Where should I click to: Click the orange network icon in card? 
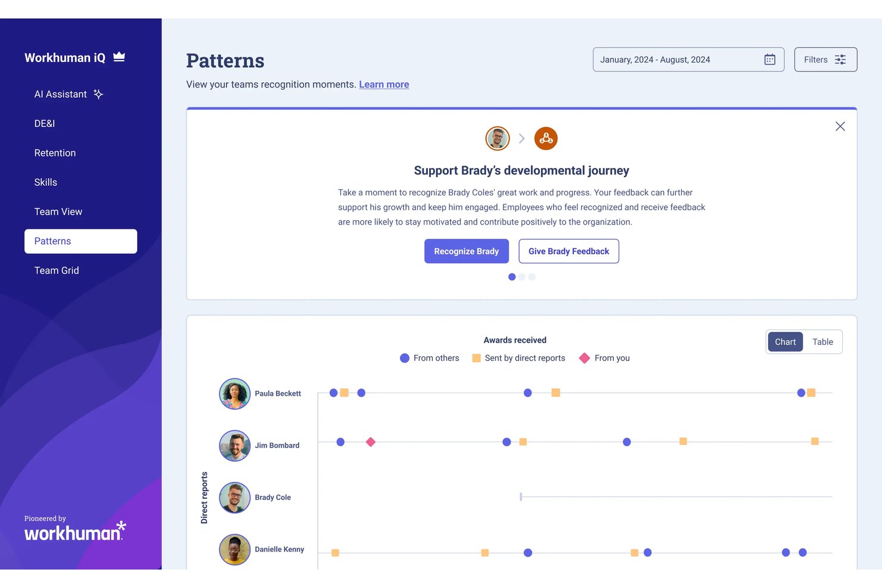pos(546,139)
